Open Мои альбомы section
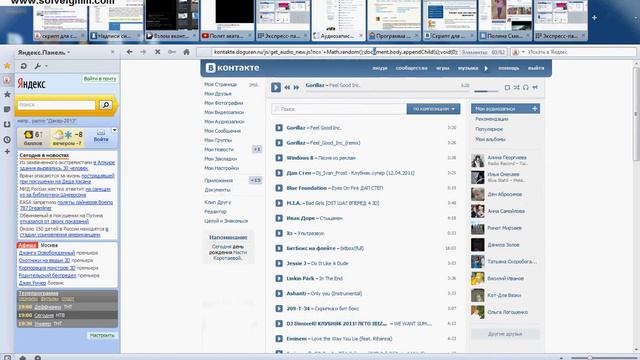Viewport: 640px width, 360px height. pyautogui.click(x=490, y=139)
